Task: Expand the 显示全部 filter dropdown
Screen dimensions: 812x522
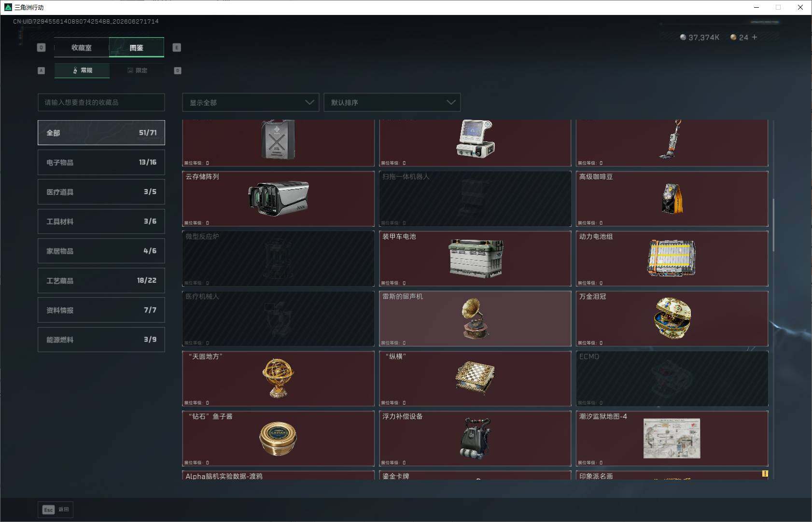Action: pos(251,102)
